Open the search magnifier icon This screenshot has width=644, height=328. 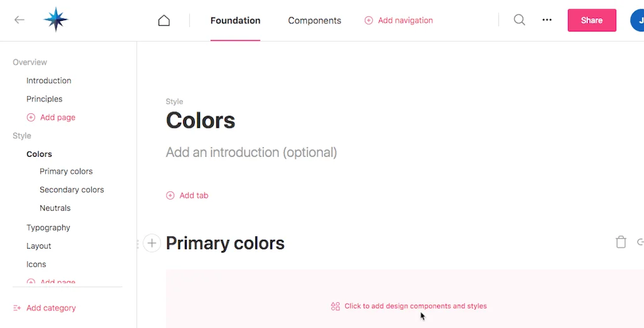pyautogui.click(x=519, y=20)
